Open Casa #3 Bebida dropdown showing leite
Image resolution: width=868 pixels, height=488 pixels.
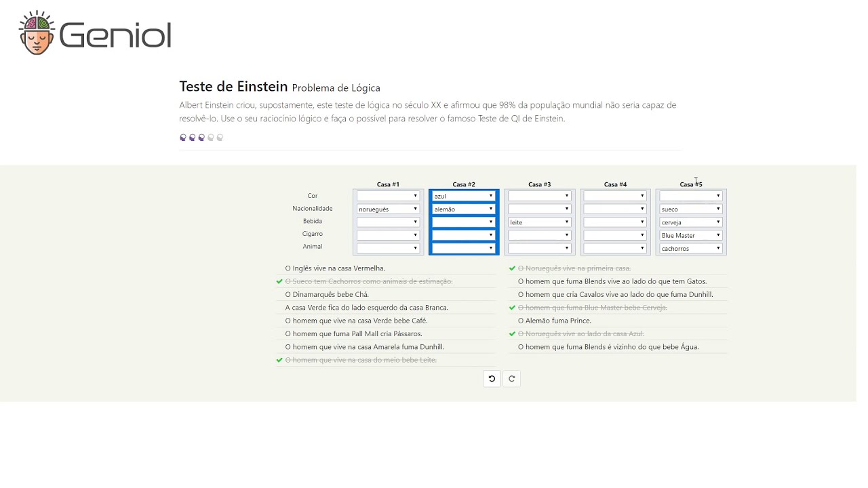540,222
